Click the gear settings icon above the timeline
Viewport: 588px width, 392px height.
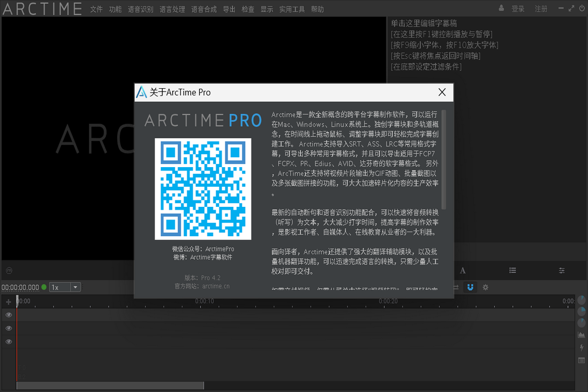coord(485,287)
